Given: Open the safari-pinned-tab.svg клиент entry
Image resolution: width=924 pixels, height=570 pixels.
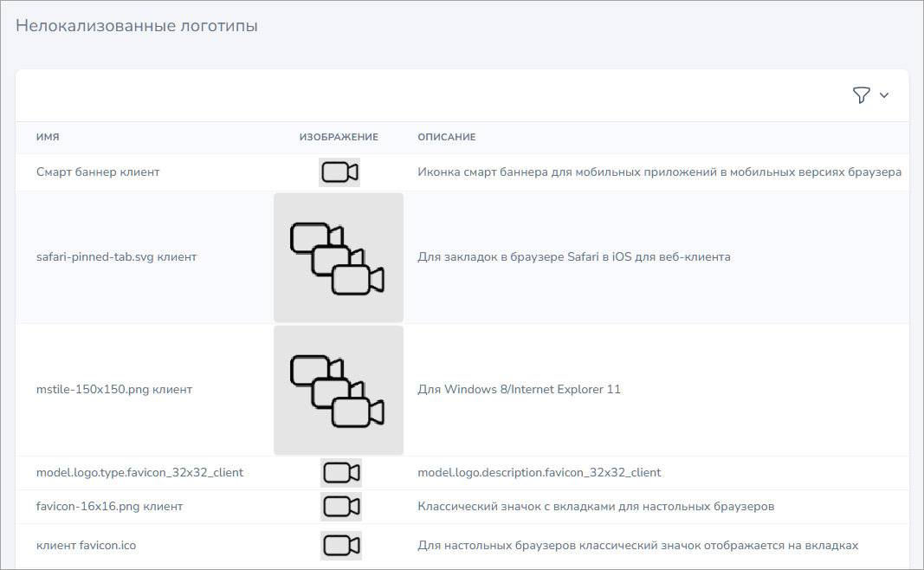Looking at the screenshot, I should (x=116, y=257).
